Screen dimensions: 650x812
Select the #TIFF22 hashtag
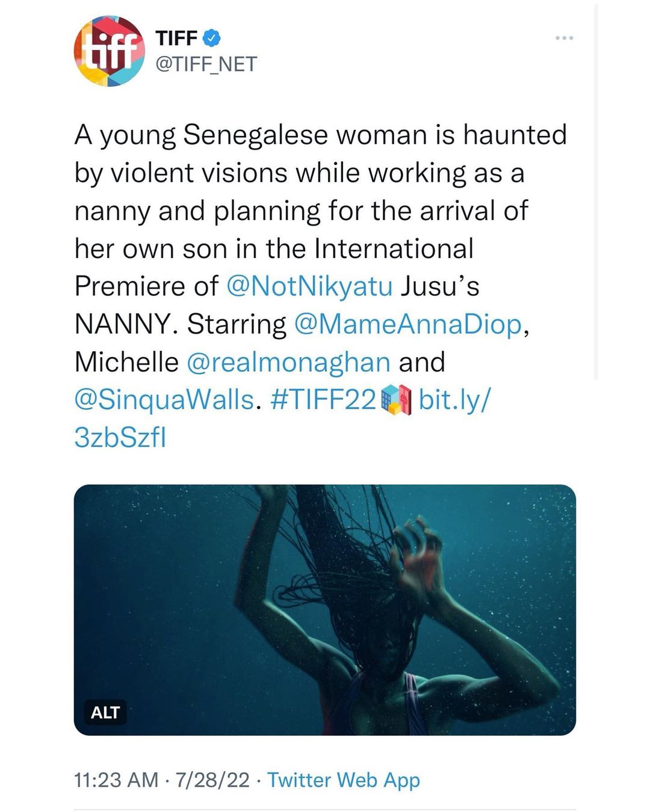coord(324,400)
